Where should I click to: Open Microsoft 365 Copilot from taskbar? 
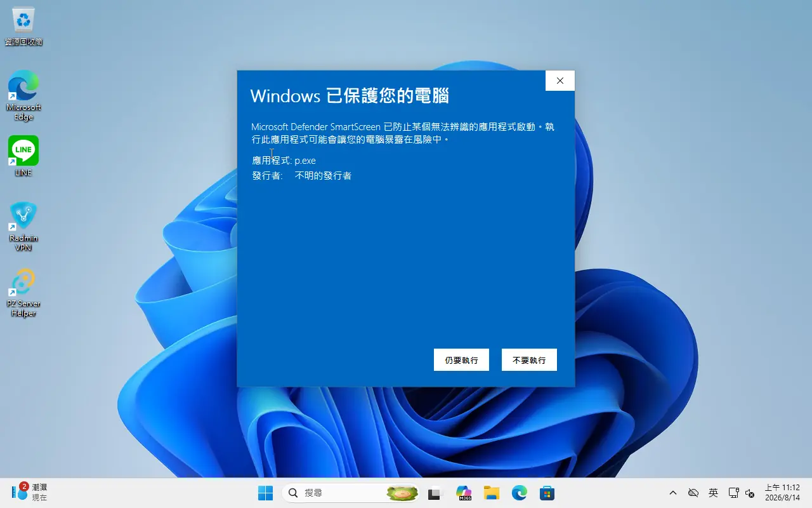pos(464,493)
